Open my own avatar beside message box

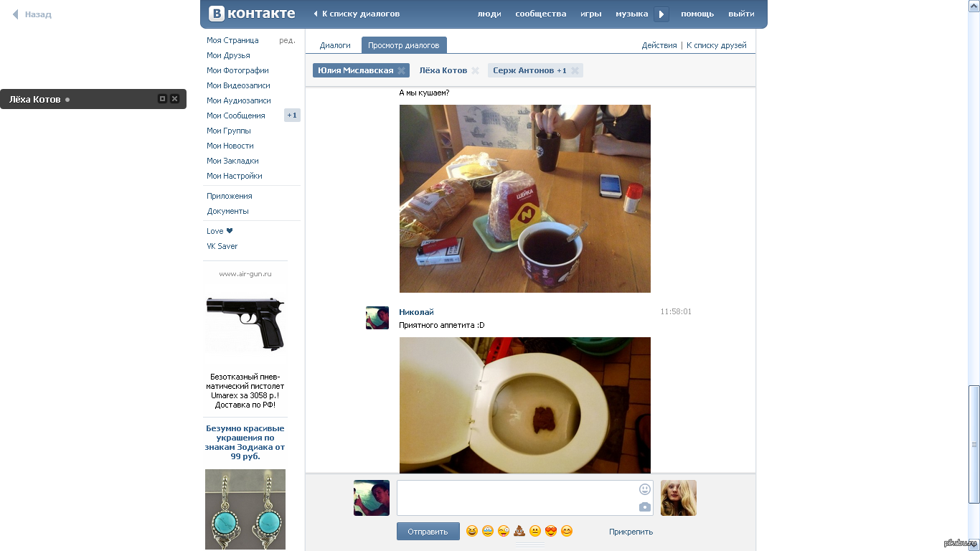[372, 498]
